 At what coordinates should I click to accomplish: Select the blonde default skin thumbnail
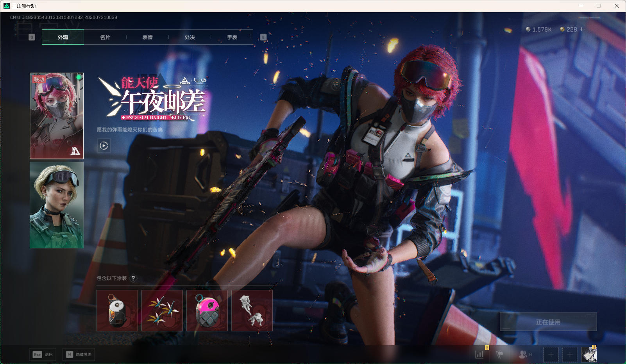point(57,205)
